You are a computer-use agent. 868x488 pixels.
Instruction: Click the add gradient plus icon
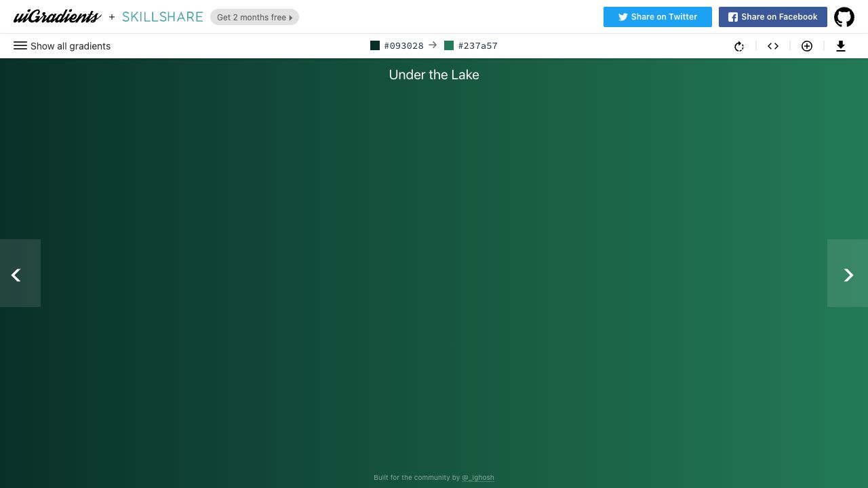pyautogui.click(x=807, y=46)
